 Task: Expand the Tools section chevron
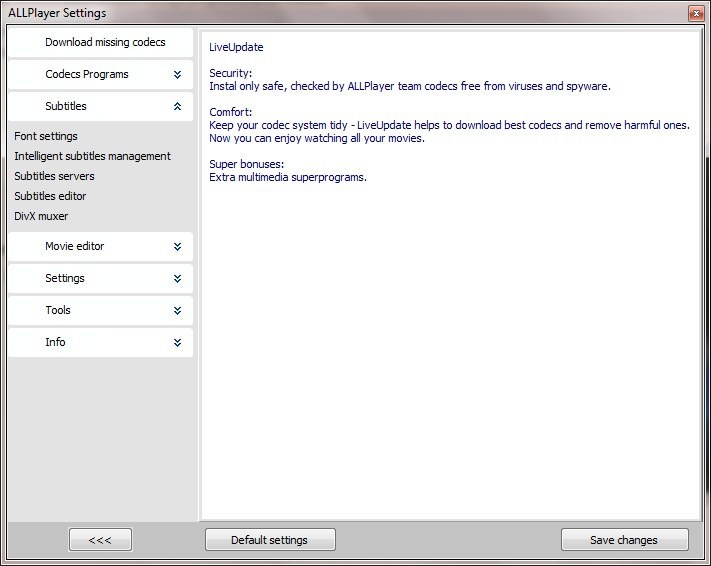click(x=177, y=310)
